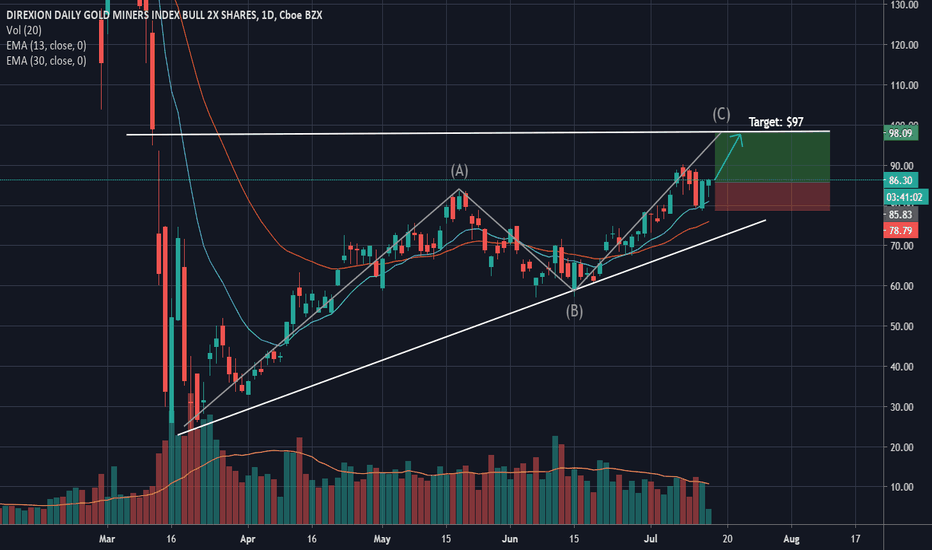The height and width of the screenshot is (550, 932).
Task: Click the 'Mar' date axis label
Action: tap(107, 539)
